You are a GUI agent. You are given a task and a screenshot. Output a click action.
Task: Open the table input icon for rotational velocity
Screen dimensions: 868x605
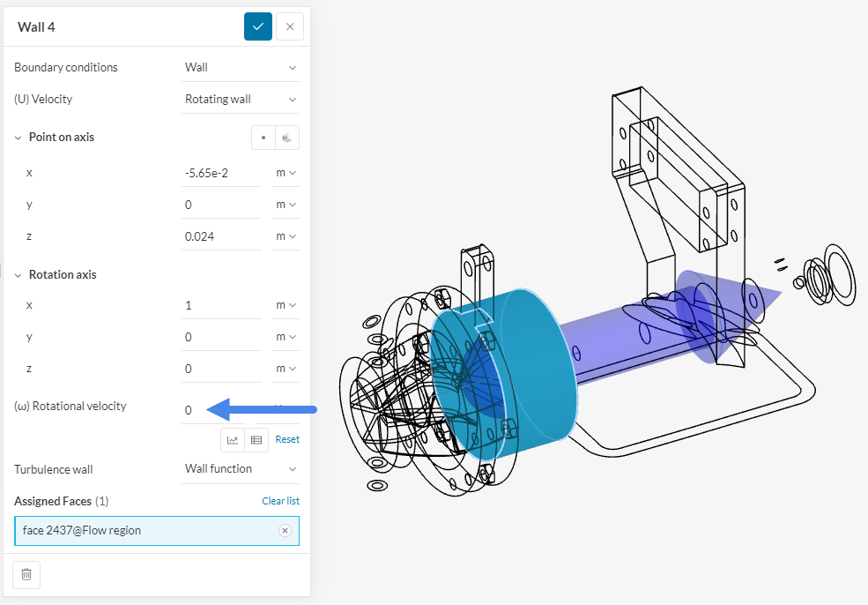tap(256, 439)
